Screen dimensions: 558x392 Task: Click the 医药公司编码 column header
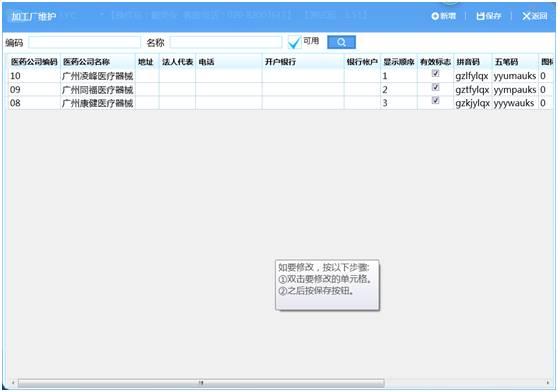[35, 62]
